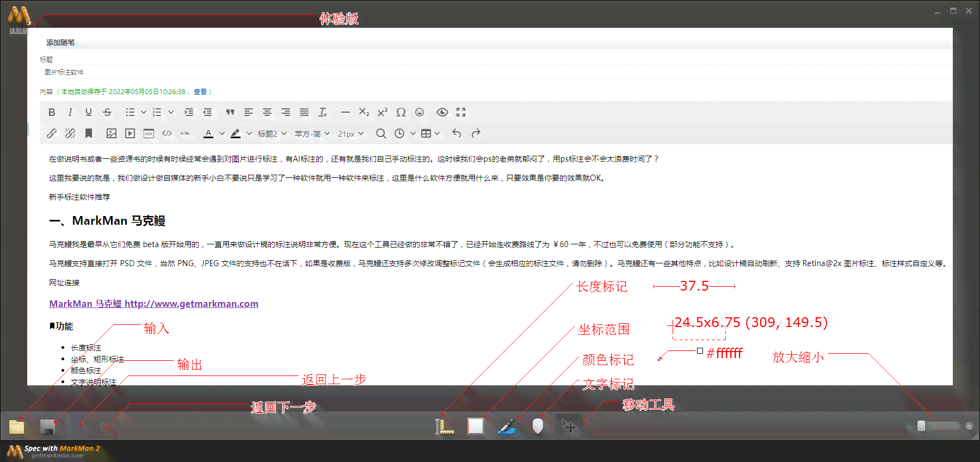Toggle bold formatting
The height and width of the screenshot is (462, 980).
(52, 112)
